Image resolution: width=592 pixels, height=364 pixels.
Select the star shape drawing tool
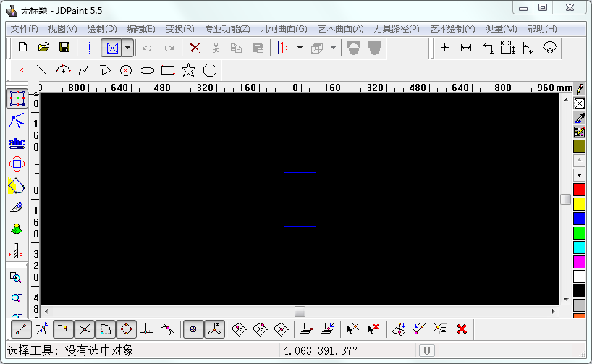click(188, 70)
